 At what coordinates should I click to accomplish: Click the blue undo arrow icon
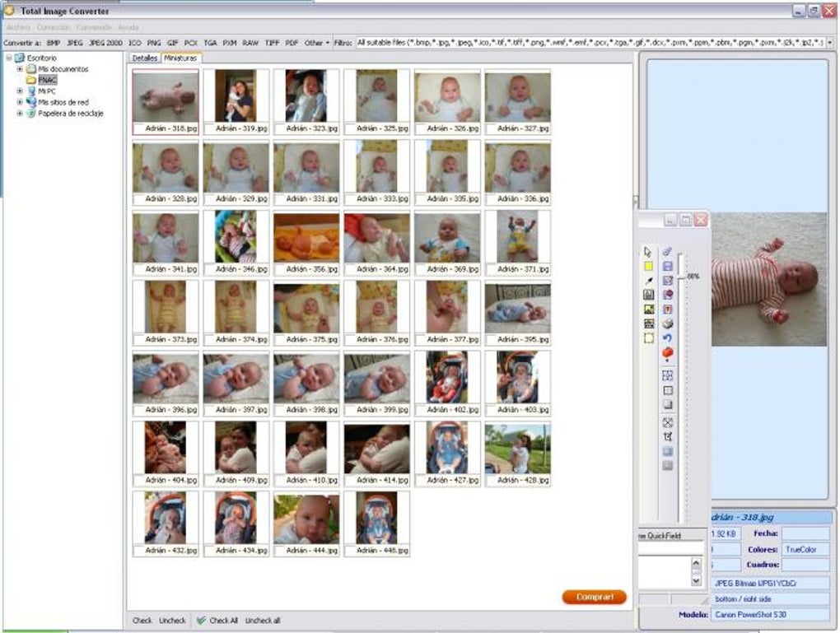tap(667, 338)
